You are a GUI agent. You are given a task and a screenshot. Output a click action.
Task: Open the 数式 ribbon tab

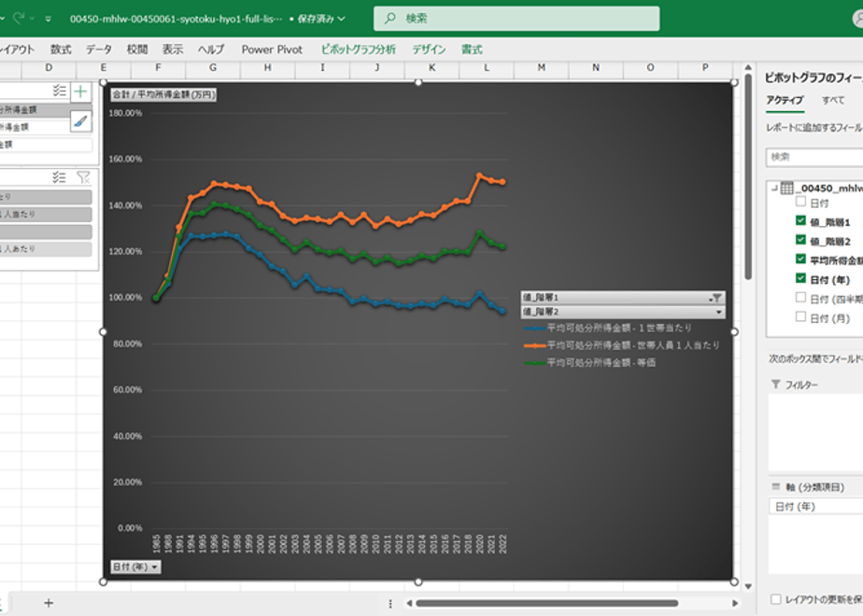61,49
